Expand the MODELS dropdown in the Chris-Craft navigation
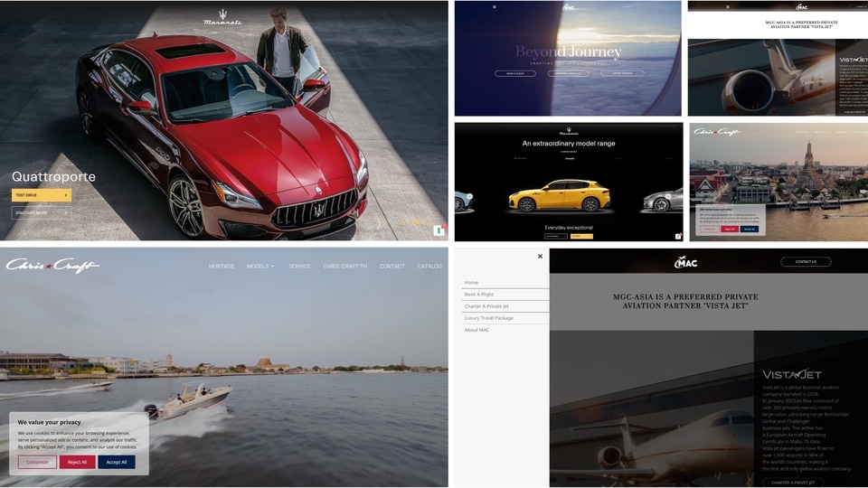 [260, 266]
